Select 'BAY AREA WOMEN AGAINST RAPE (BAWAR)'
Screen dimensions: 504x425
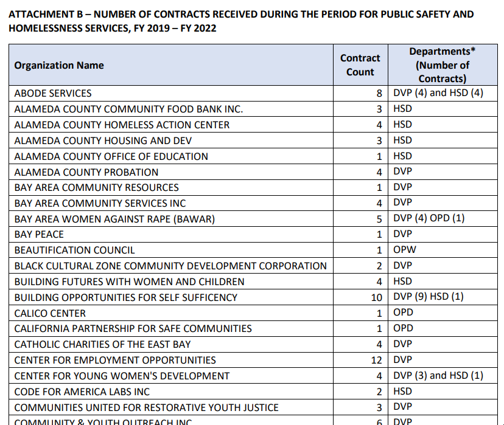coord(114,219)
